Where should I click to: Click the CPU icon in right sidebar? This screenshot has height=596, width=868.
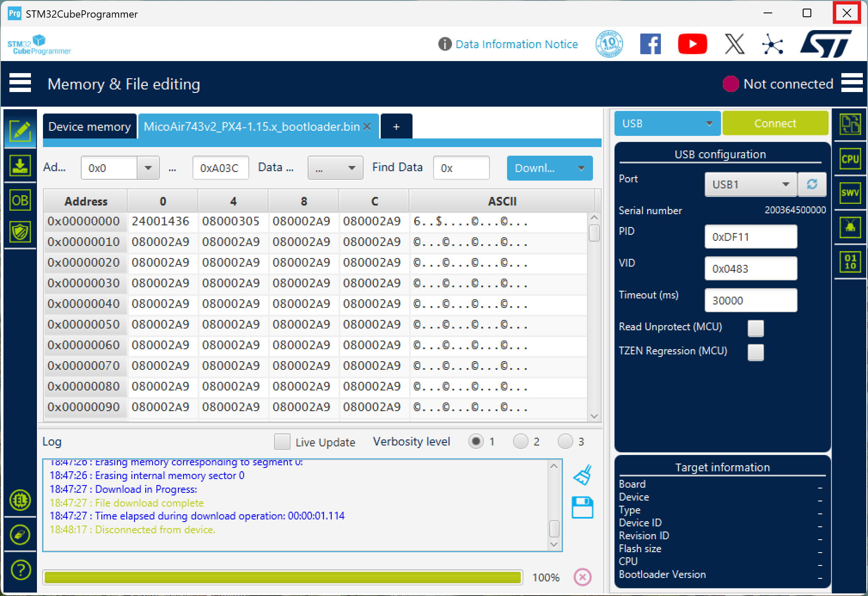pos(850,159)
